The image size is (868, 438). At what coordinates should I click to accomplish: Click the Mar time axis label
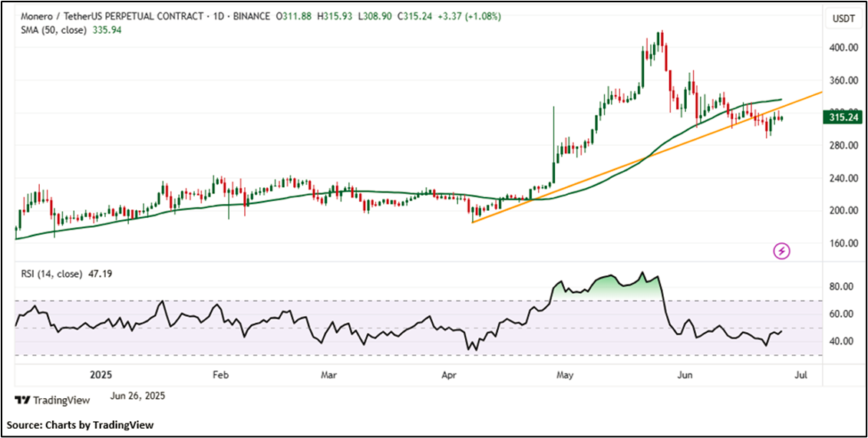click(x=329, y=375)
